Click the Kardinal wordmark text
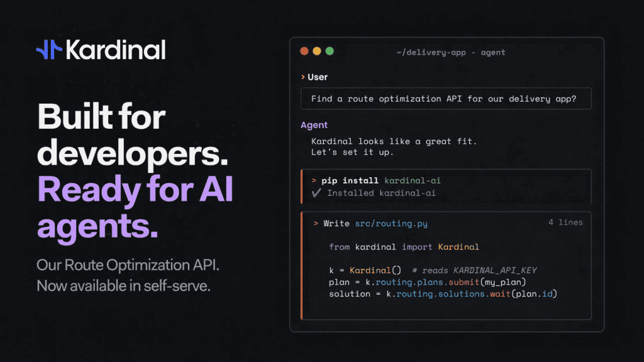Image resolution: width=644 pixels, height=362 pixels. pos(116,50)
